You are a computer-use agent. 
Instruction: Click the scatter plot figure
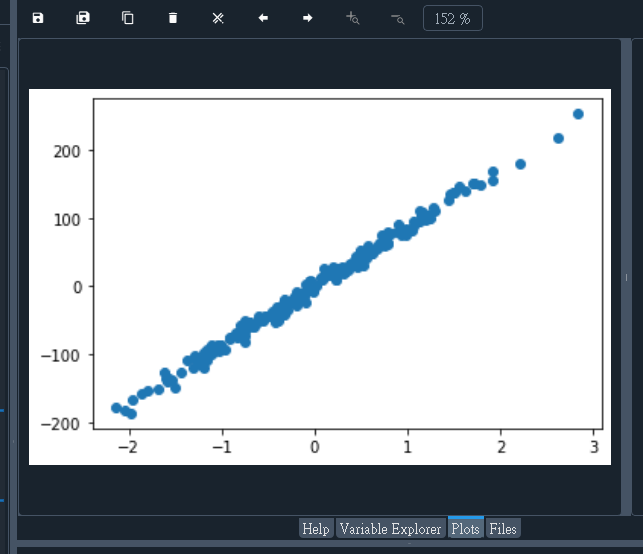(320, 277)
